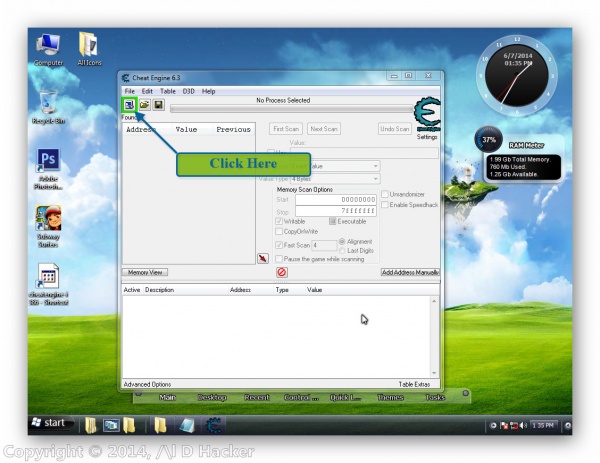Image resolution: width=600 pixels, height=463 pixels.
Task: Click the Start address field
Action: click(x=336, y=199)
